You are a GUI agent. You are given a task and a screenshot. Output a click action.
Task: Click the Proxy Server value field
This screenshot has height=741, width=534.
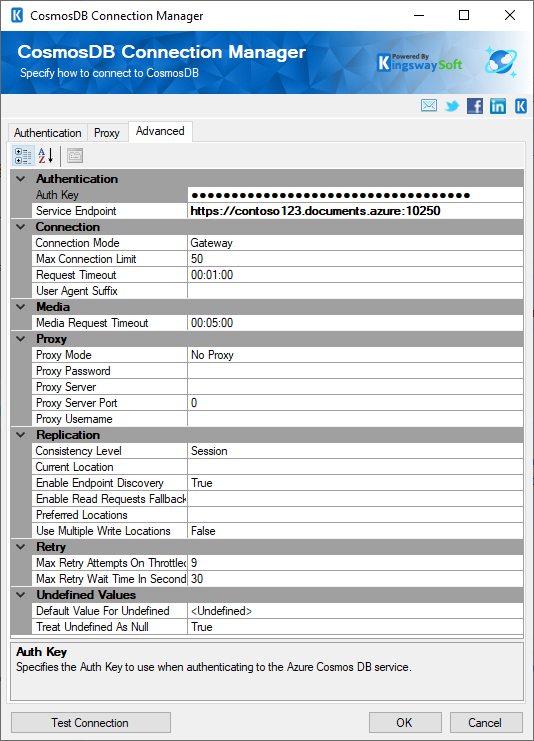click(355, 387)
